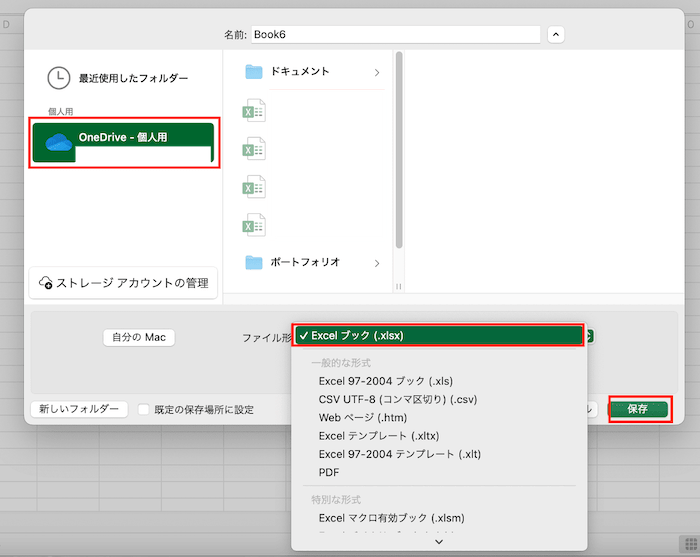Choose CSV UTF-8 (コンマ区切り) (.csv) format
The width and height of the screenshot is (700, 557).
(398, 399)
